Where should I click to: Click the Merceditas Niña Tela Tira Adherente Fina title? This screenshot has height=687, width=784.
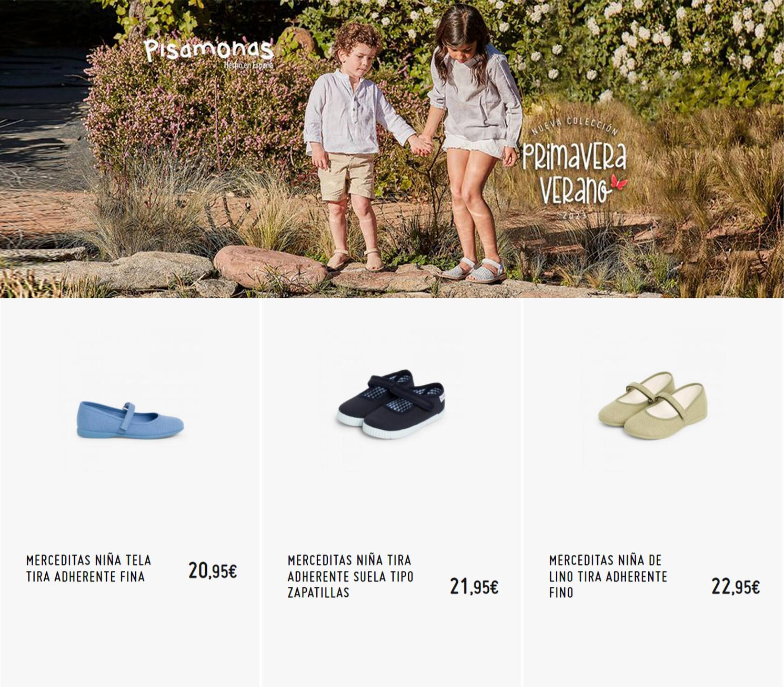89,568
